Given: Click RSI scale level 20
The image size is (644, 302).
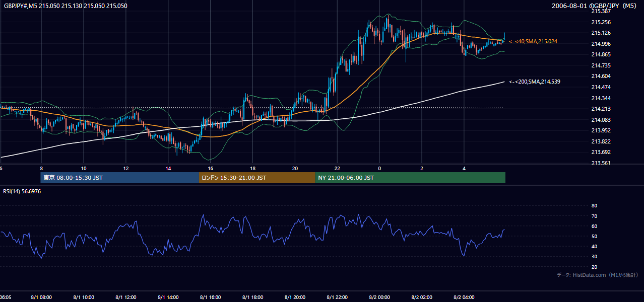Looking at the screenshot, I should tap(594, 267).
